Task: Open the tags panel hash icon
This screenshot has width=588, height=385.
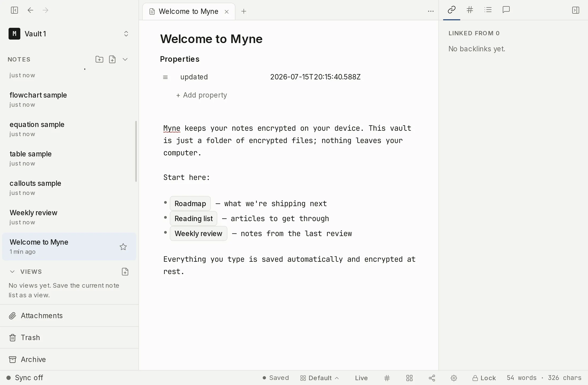Action: 470,10
